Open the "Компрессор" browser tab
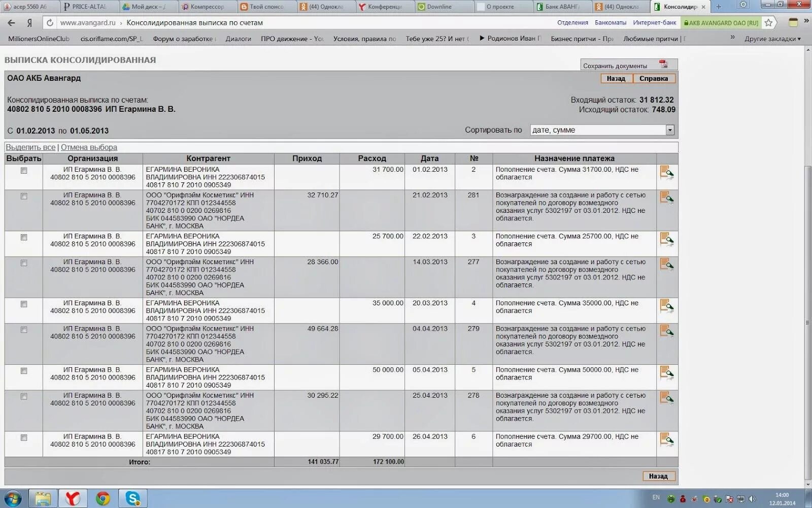Screen dimensions: 812x508 [208, 7]
